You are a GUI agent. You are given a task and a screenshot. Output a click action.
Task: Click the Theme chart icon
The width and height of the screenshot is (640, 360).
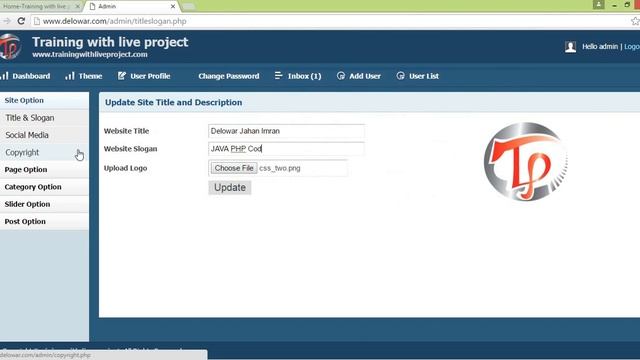(70, 76)
